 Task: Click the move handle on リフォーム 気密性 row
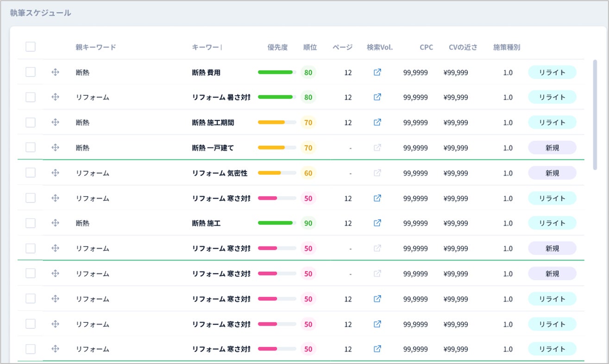tap(55, 173)
